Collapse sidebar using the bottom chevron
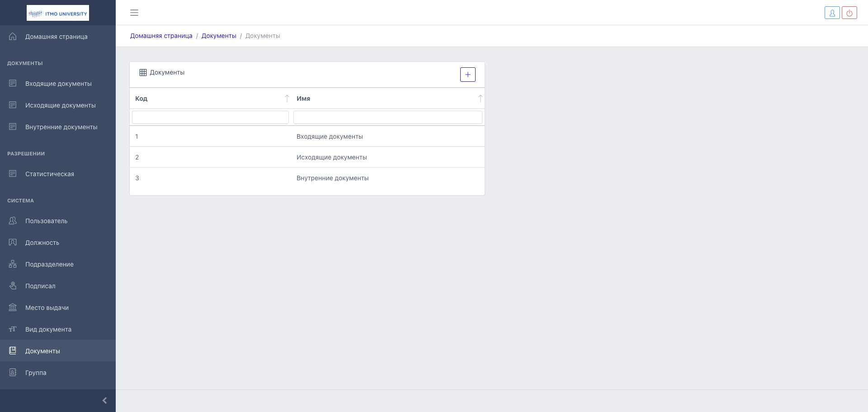868x412 pixels. pyautogui.click(x=104, y=400)
